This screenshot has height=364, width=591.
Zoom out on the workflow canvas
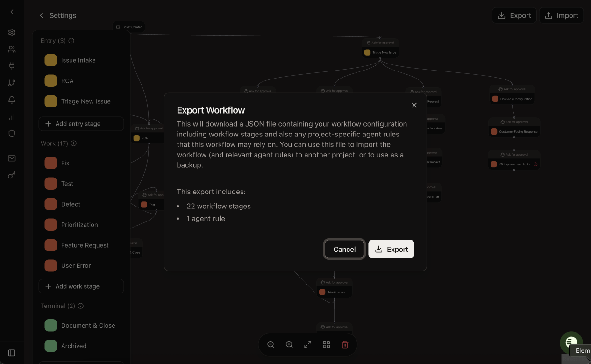click(271, 344)
